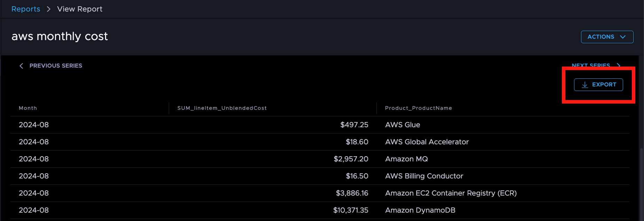Click the EXPORT button

598,85
